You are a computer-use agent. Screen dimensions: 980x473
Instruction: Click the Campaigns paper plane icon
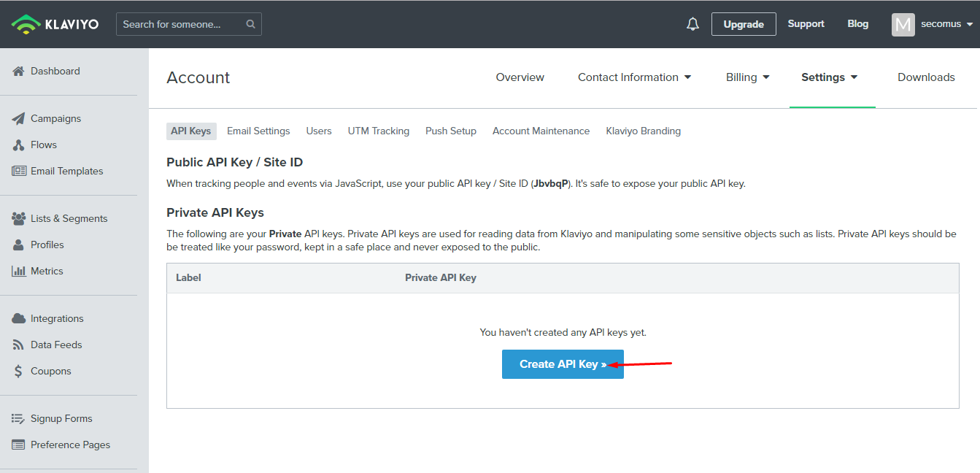tap(19, 118)
